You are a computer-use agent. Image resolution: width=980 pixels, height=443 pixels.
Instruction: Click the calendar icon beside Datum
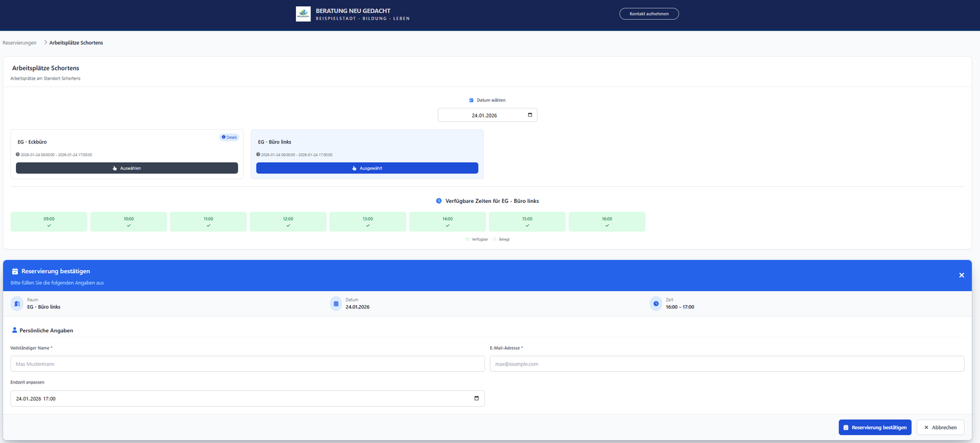click(x=336, y=303)
